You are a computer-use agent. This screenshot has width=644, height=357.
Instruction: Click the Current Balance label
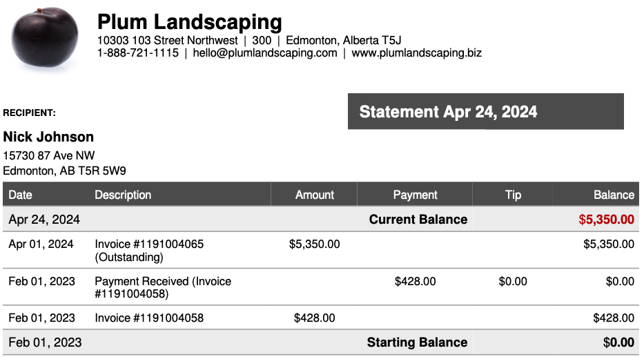[x=418, y=220]
